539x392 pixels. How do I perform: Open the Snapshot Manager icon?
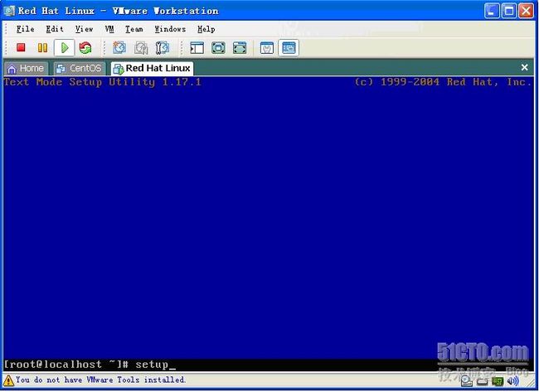tap(163, 48)
